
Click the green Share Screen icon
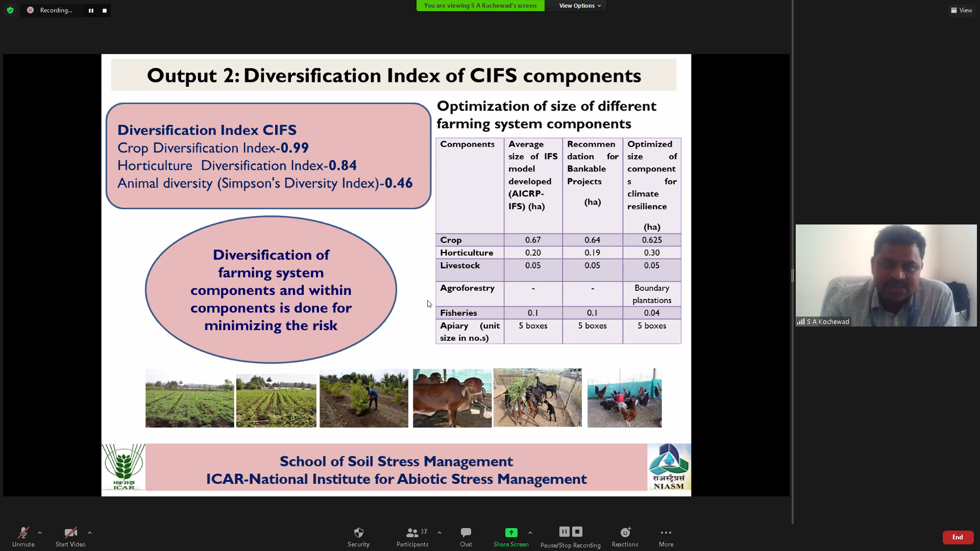tap(511, 533)
